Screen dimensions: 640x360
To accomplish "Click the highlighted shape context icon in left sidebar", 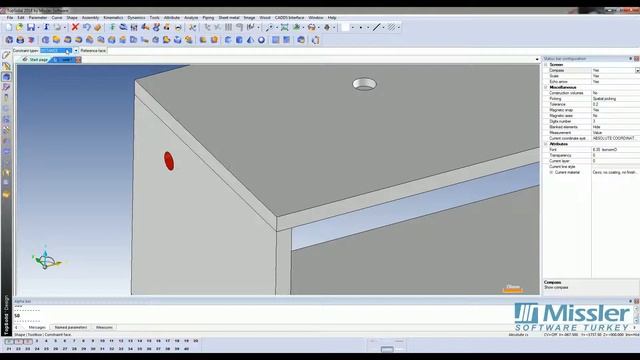I will 6,77.
